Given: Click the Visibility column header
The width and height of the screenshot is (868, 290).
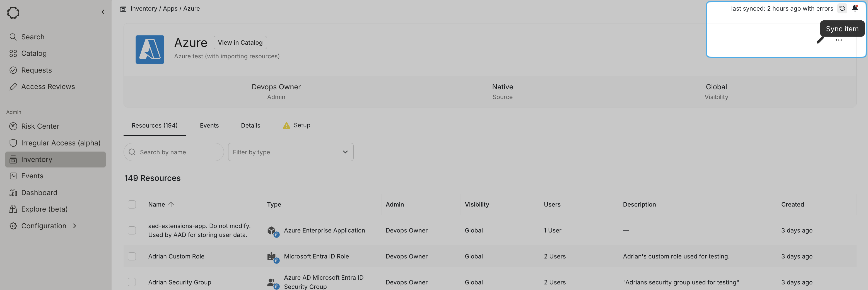Looking at the screenshot, I should 477,204.
